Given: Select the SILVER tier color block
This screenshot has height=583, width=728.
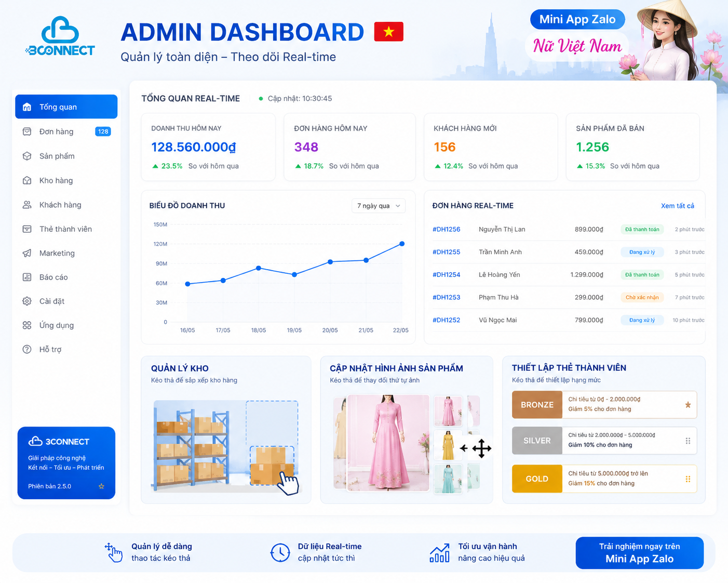Looking at the screenshot, I should click(x=537, y=441).
